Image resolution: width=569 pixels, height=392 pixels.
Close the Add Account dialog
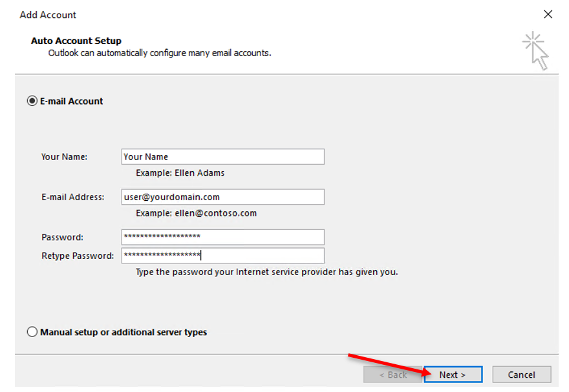coord(548,14)
